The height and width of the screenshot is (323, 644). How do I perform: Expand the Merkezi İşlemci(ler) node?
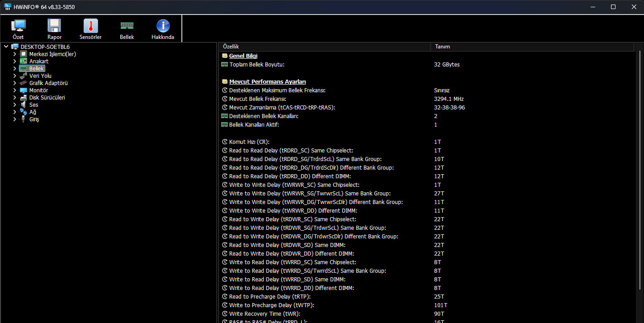(x=14, y=54)
